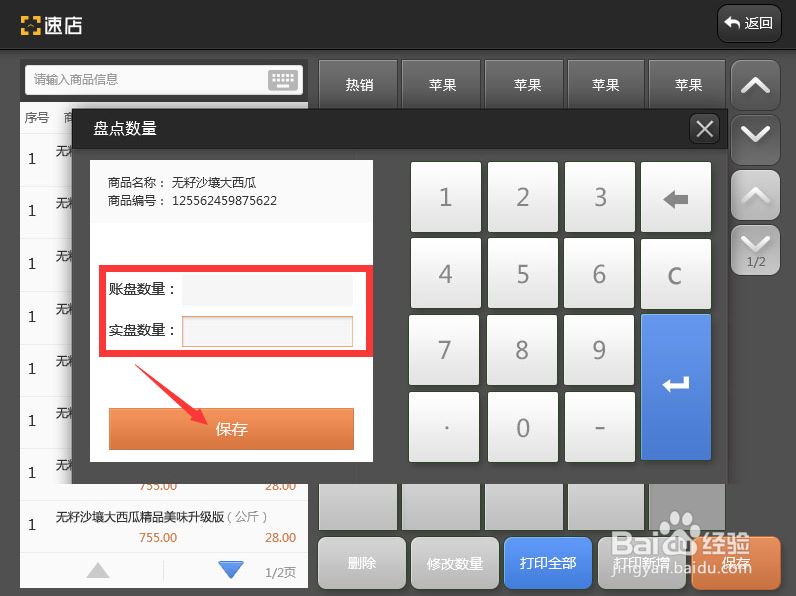The width and height of the screenshot is (796, 596).
Task: Click the bottom-right orange 保存 button
Action: (x=736, y=563)
